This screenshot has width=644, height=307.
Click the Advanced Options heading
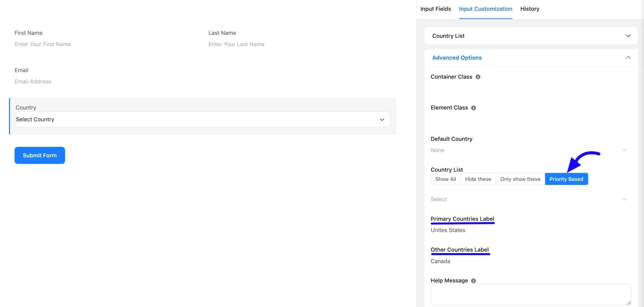tap(457, 58)
